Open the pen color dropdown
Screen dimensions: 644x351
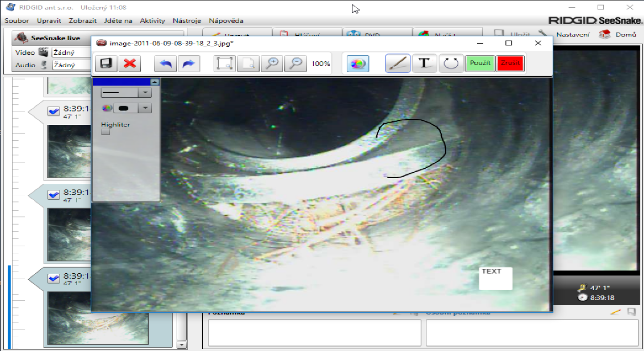pos(145,108)
